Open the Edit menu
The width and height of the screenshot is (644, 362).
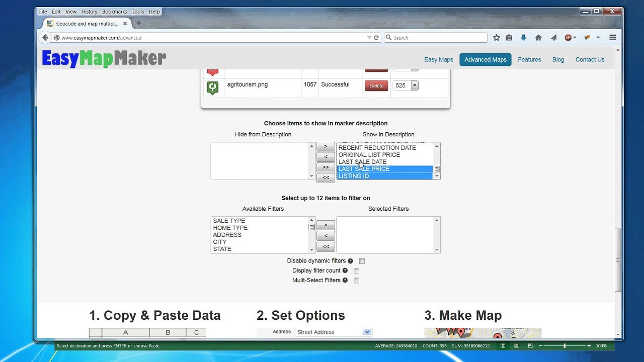coord(56,12)
